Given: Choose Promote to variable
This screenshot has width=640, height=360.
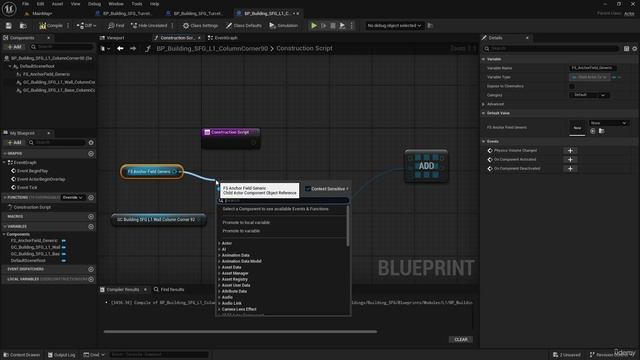Looking at the screenshot, I should coord(241,231).
